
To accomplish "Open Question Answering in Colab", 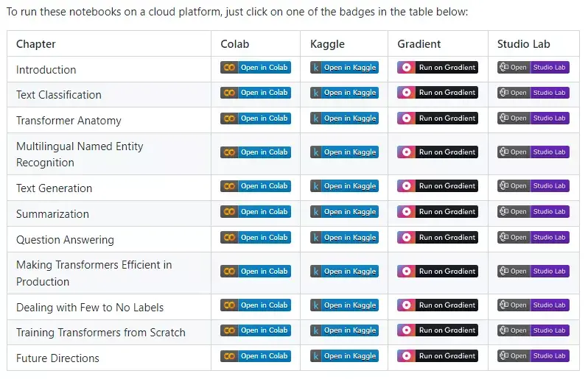I will (x=256, y=238).
